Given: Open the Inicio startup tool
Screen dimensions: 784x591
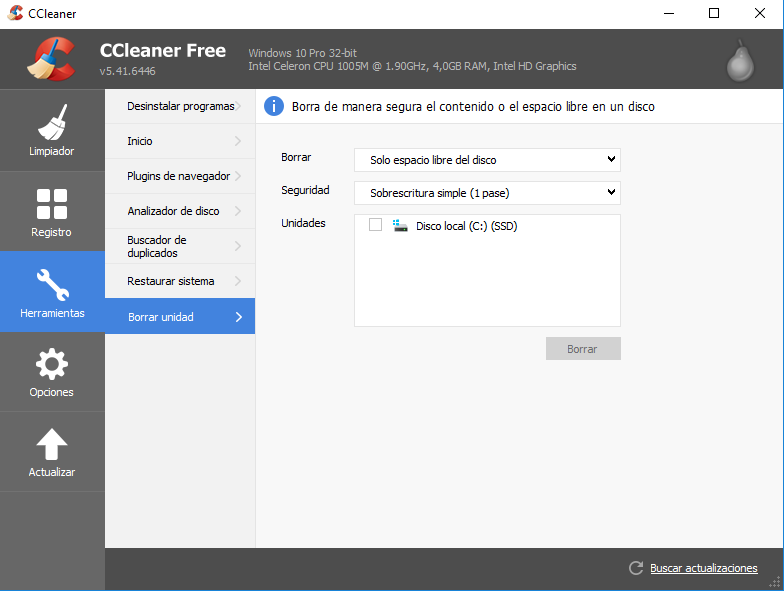Looking at the screenshot, I should click(x=180, y=142).
